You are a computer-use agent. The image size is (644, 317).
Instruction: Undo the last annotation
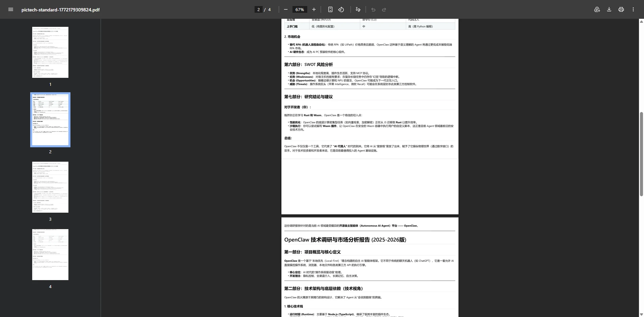pos(373,9)
